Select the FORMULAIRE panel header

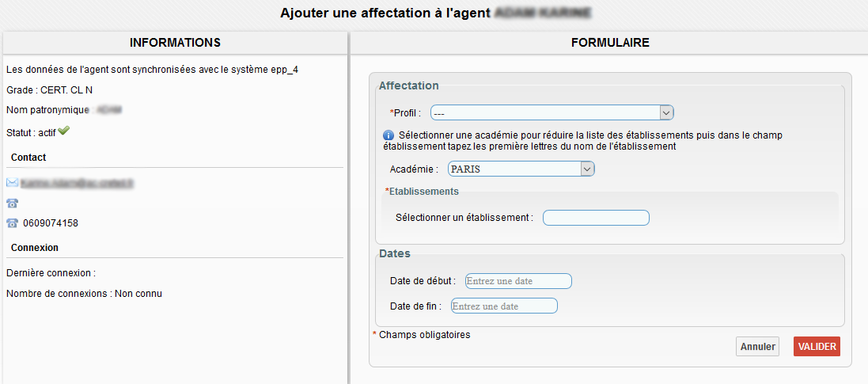point(610,43)
